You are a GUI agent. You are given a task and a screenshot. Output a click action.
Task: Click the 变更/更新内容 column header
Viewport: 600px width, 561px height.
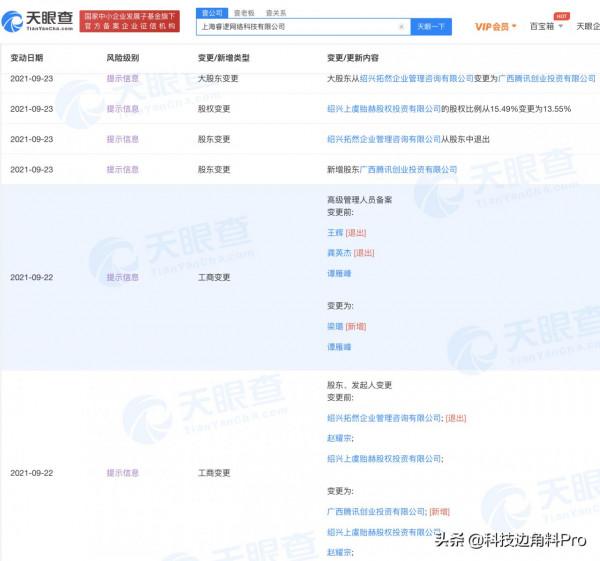[x=353, y=58]
